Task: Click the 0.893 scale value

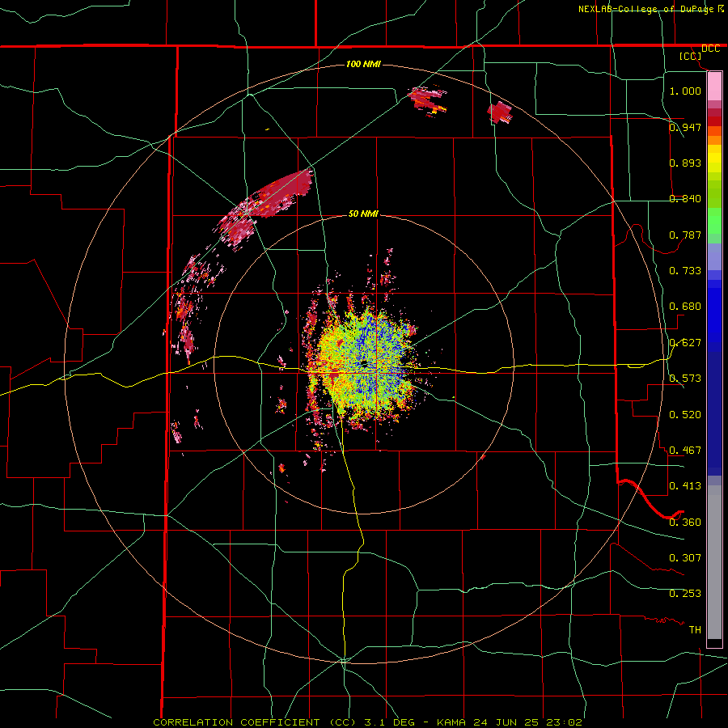Action: 685,163
